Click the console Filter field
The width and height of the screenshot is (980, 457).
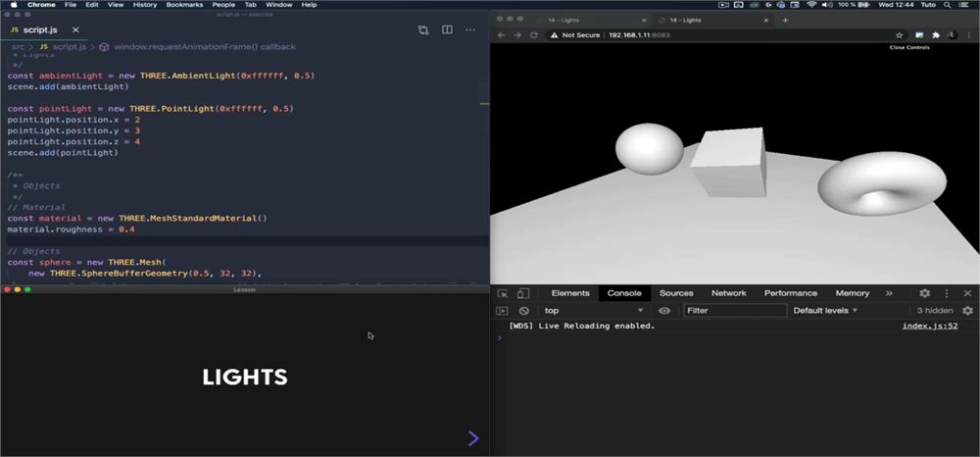point(735,311)
